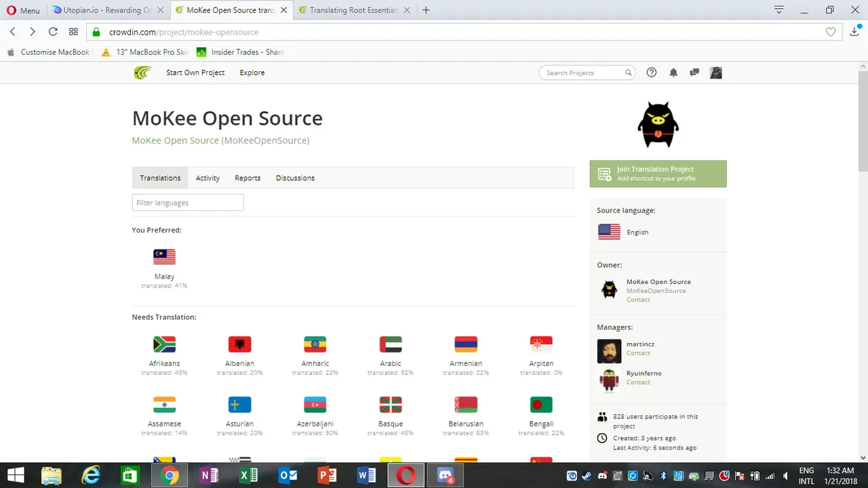Open Discord from the taskbar

click(446, 475)
